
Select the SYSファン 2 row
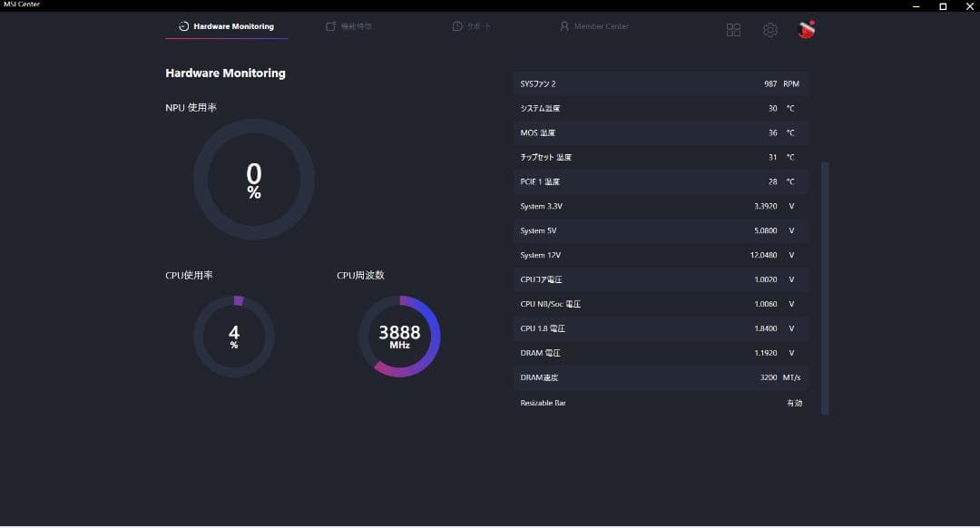tap(661, 84)
